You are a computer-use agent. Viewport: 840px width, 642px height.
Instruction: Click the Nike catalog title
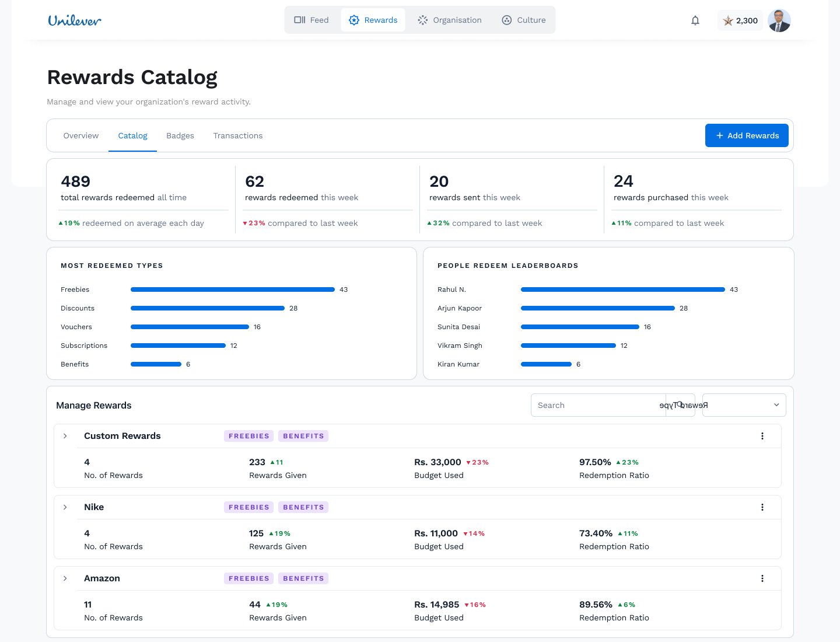click(94, 507)
